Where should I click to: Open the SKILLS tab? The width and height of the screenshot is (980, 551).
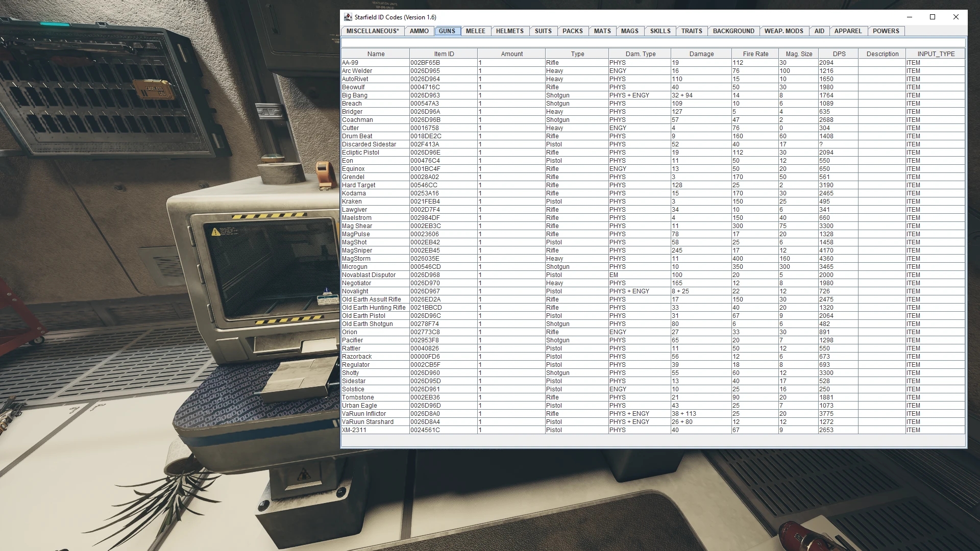[x=660, y=31]
